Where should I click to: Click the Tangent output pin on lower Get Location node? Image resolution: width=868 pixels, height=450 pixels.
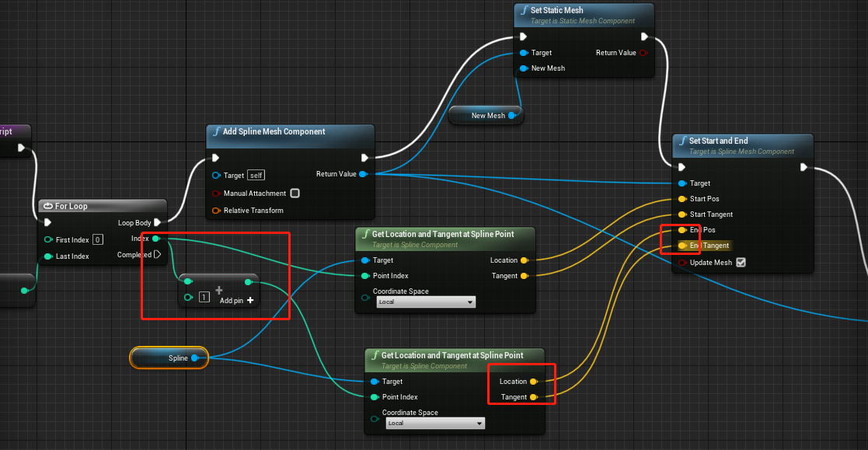tap(535, 396)
